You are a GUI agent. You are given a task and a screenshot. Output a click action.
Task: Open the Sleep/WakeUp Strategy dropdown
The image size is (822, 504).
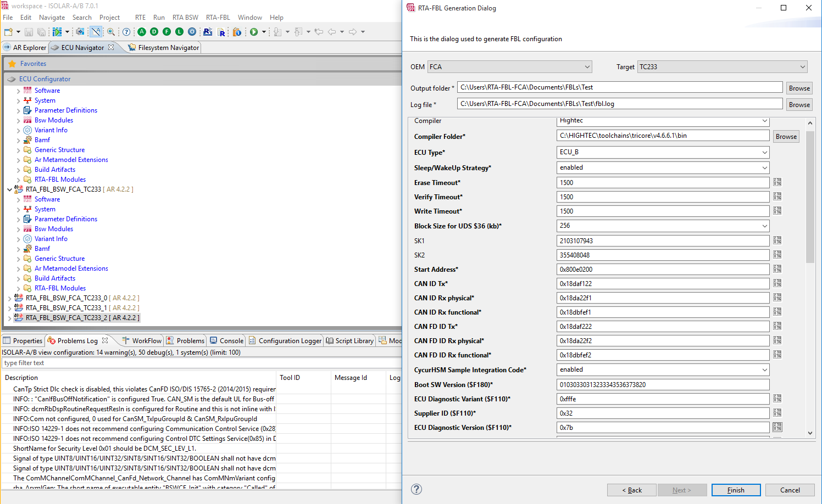point(663,167)
